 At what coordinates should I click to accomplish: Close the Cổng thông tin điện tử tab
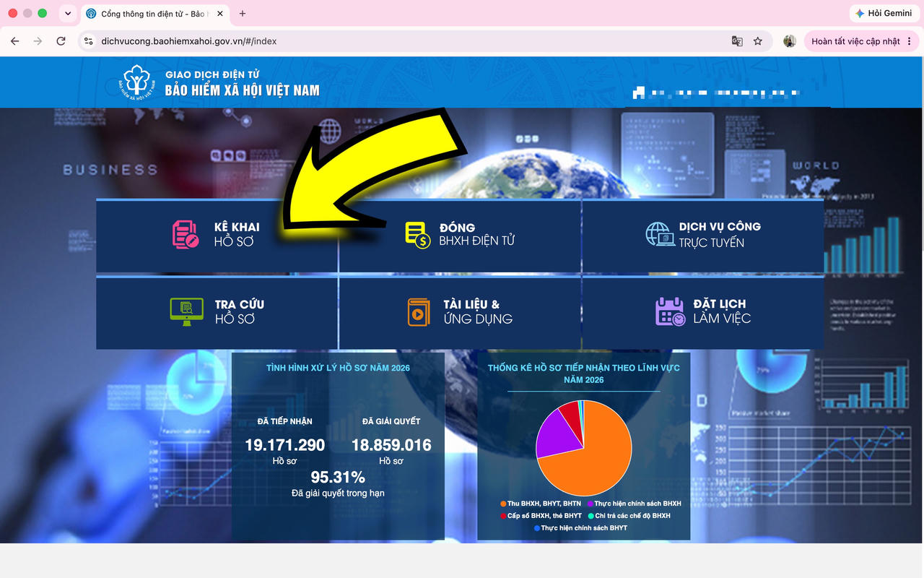pyautogui.click(x=219, y=14)
